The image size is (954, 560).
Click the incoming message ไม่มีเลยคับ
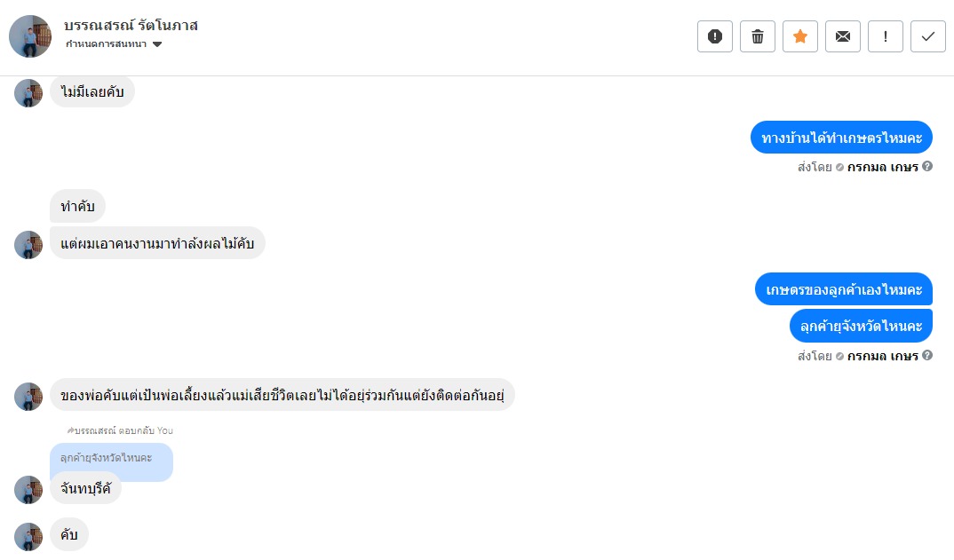tap(91, 91)
